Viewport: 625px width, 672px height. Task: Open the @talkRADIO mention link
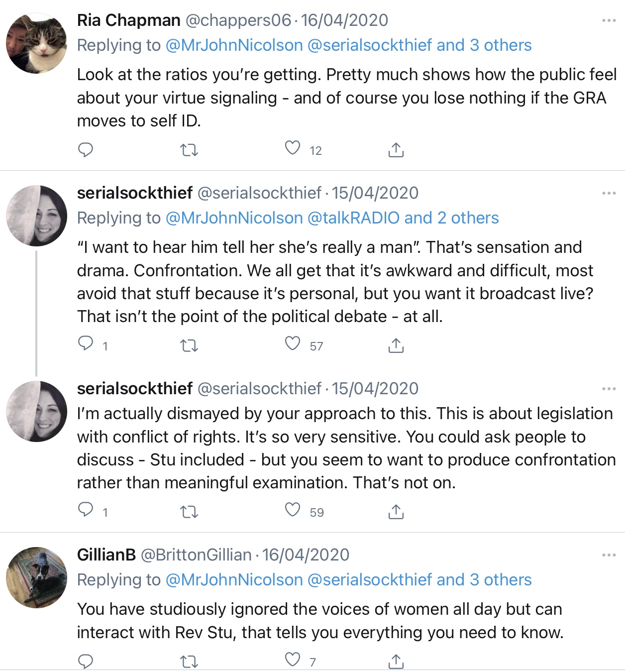[x=353, y=218]
